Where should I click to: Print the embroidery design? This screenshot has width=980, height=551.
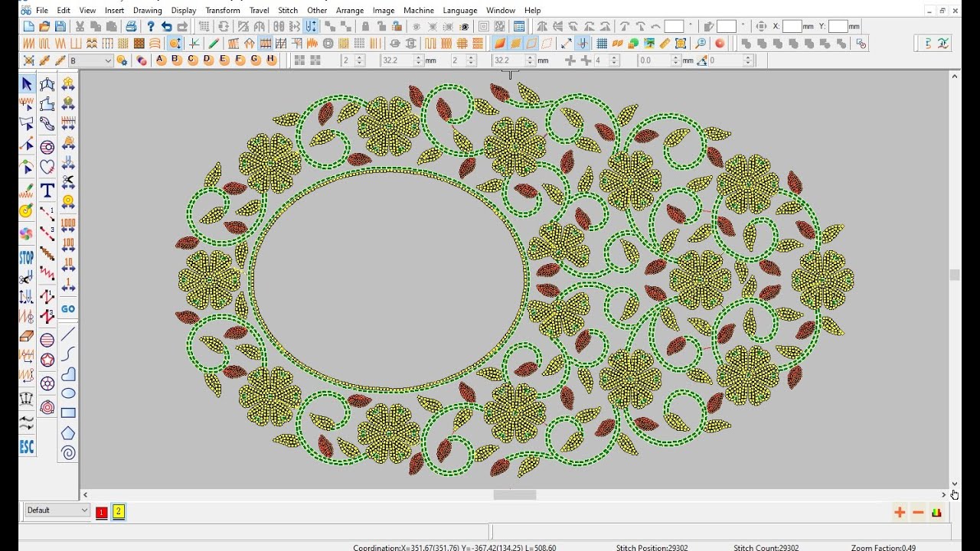131,26
